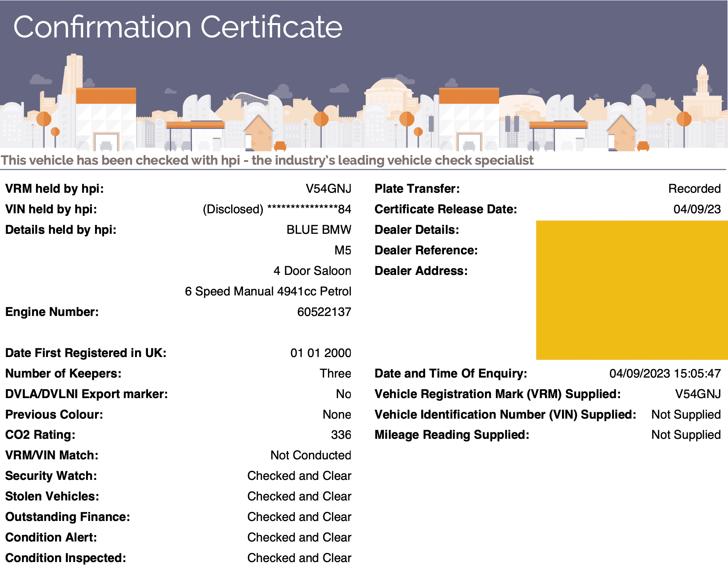728x575 pixels.
Task: Click the 'Dealer Address:' label
Action: coord(421,271)
